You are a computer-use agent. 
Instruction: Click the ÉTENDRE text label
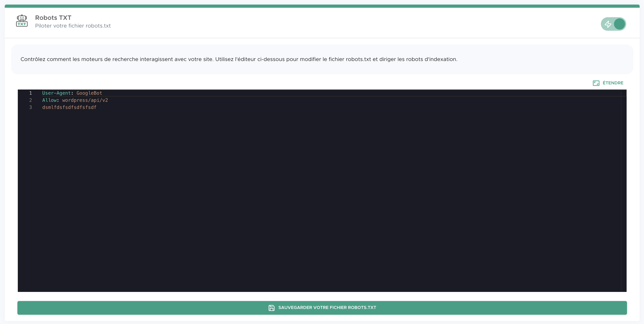(x=613, y=83)
